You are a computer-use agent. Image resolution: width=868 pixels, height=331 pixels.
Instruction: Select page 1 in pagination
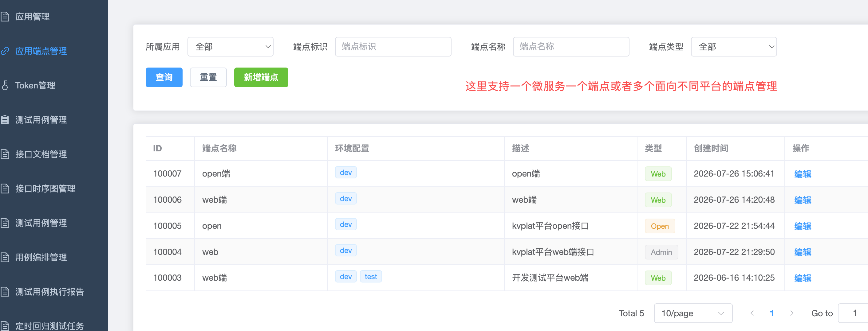click(771, 313)
